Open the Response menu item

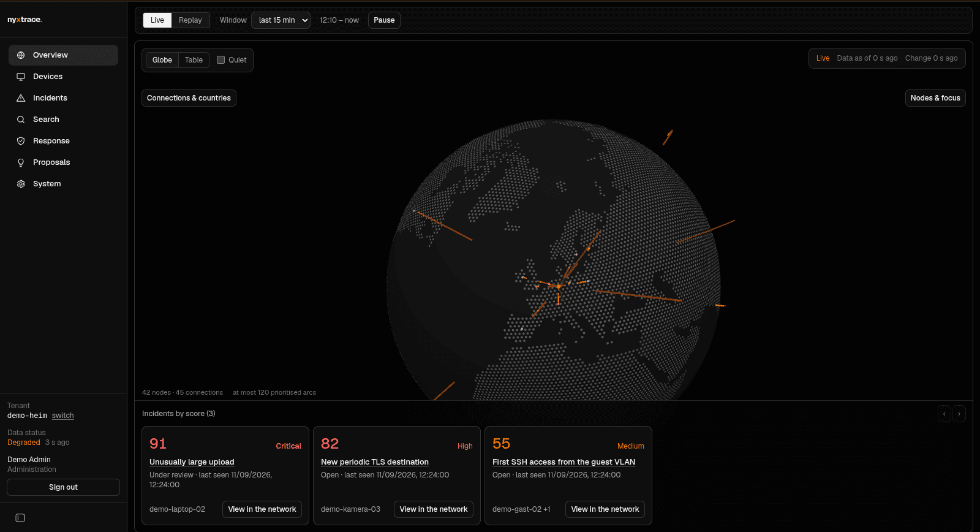click(63, 141)
